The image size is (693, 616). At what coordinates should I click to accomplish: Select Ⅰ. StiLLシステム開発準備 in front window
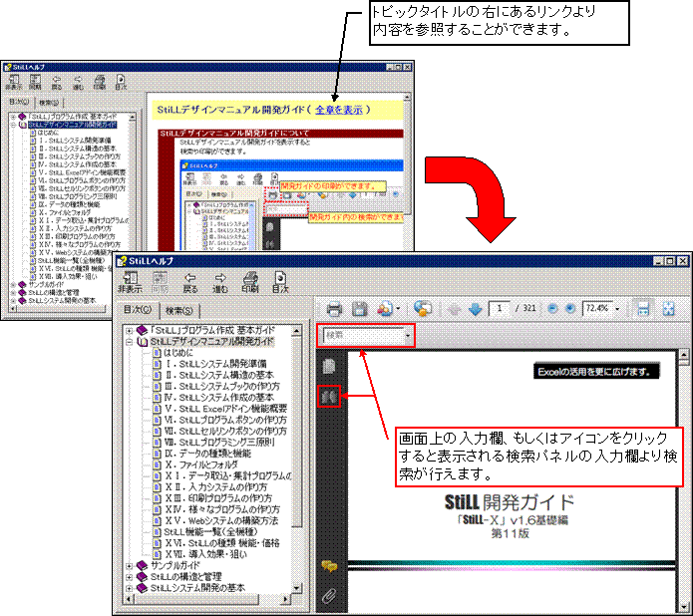[215, 364]
